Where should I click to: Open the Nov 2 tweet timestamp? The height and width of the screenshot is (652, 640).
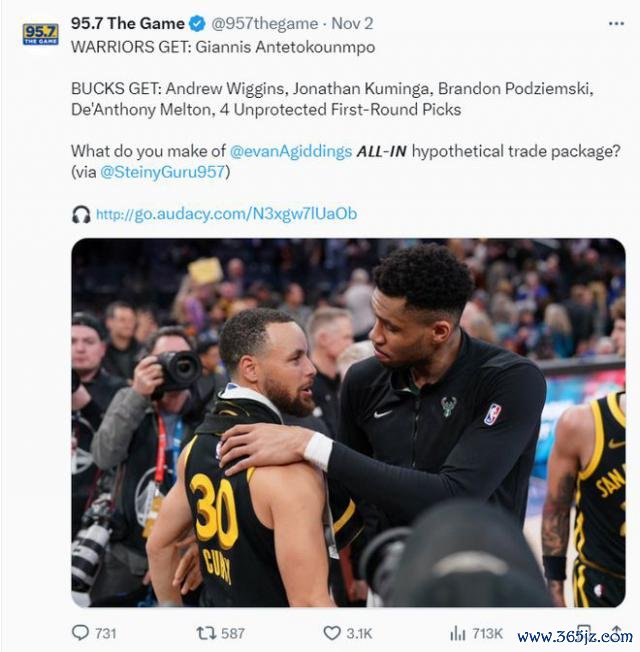352,24
